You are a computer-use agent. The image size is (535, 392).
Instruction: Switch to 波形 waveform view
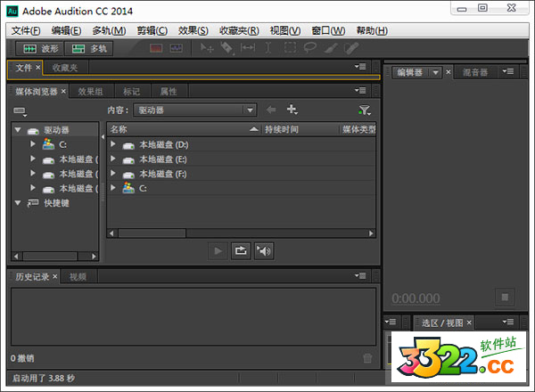coord(41,49)
